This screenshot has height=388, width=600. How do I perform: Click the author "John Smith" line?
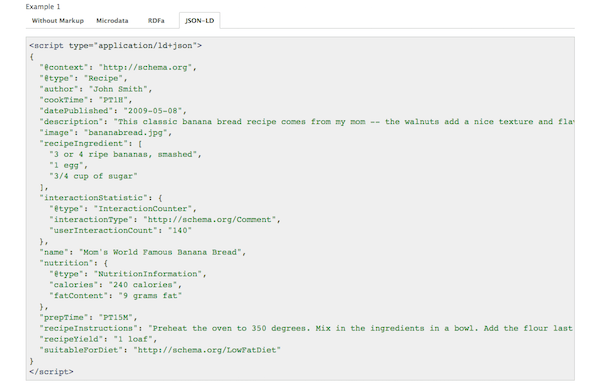[96, 89]
